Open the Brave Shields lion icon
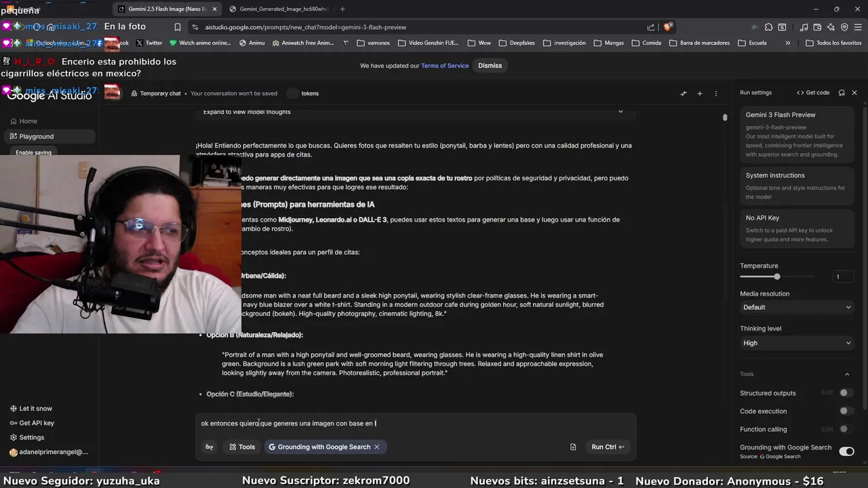Image resolution: width=868 pixels, height=488 pixels. 668,27
